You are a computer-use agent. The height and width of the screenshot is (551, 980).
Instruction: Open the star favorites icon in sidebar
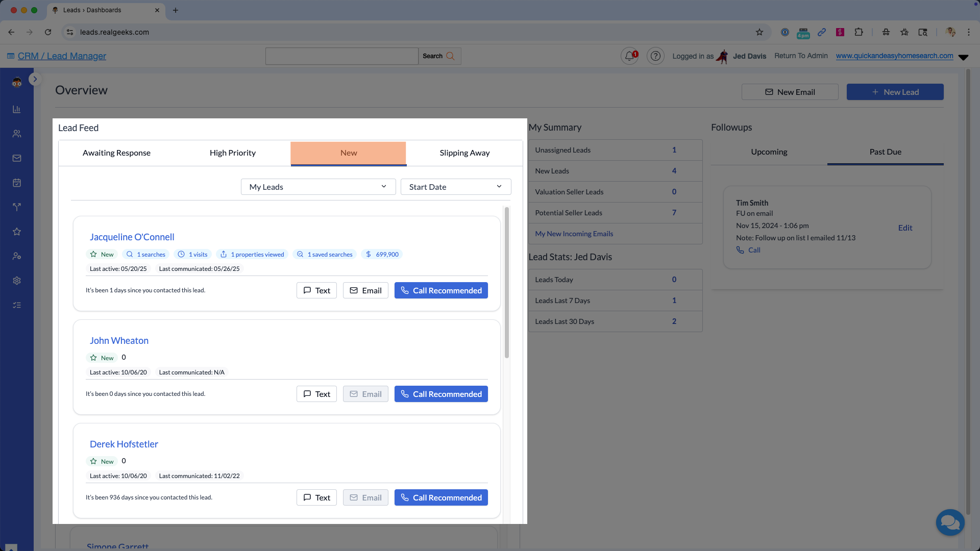(x=17, y=232)
